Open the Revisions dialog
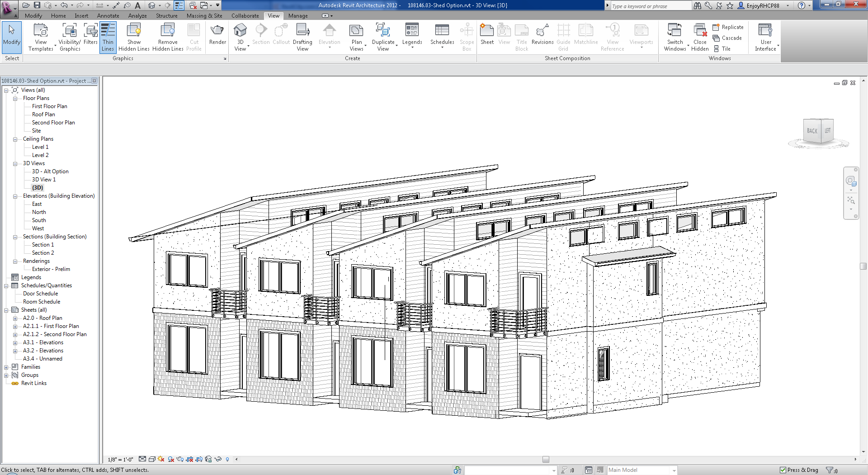 click(542, 34)
